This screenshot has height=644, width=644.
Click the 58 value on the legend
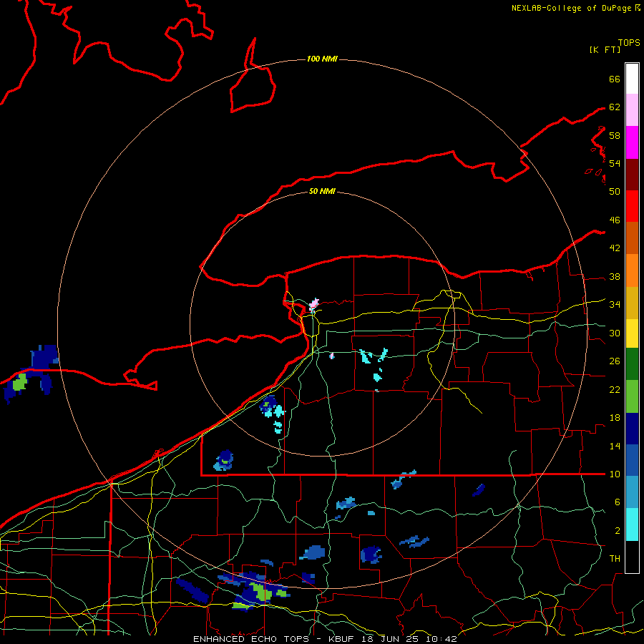point(615,135)
